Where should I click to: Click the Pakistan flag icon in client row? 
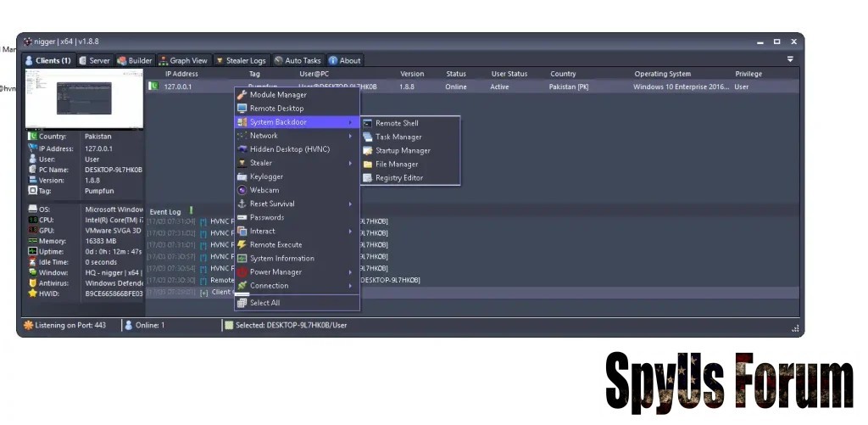[x=153, y=87]
